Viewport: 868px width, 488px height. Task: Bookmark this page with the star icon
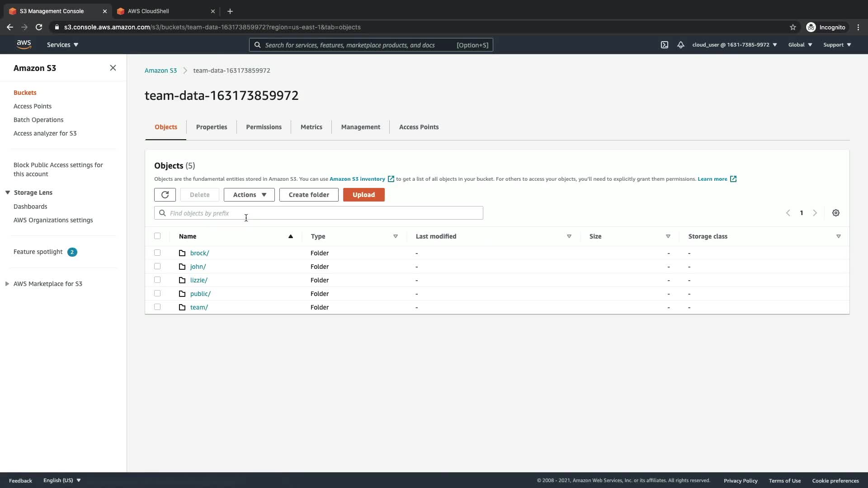pos(793,27)
